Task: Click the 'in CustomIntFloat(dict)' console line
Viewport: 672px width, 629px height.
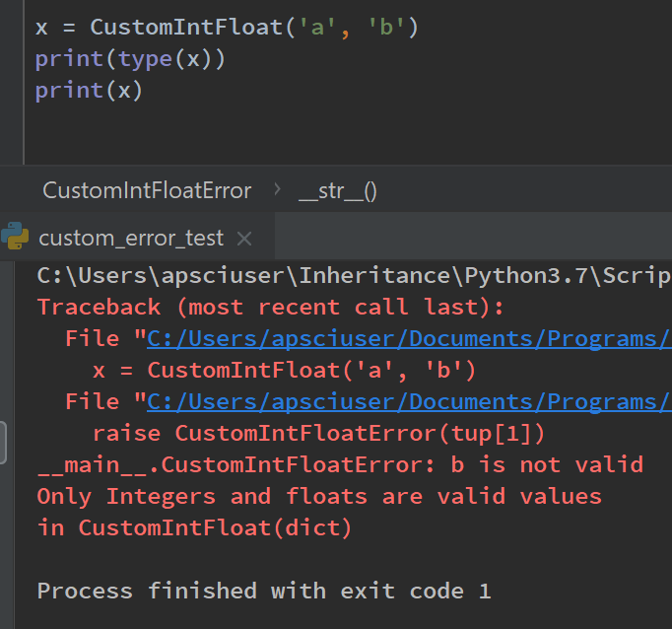Action: 194,527
